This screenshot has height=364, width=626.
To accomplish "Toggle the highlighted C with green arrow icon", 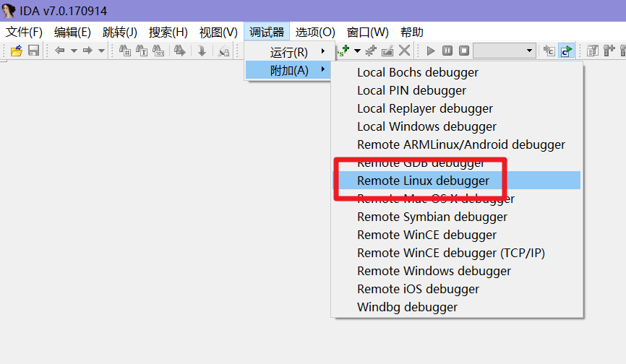I will click(566, 51).
